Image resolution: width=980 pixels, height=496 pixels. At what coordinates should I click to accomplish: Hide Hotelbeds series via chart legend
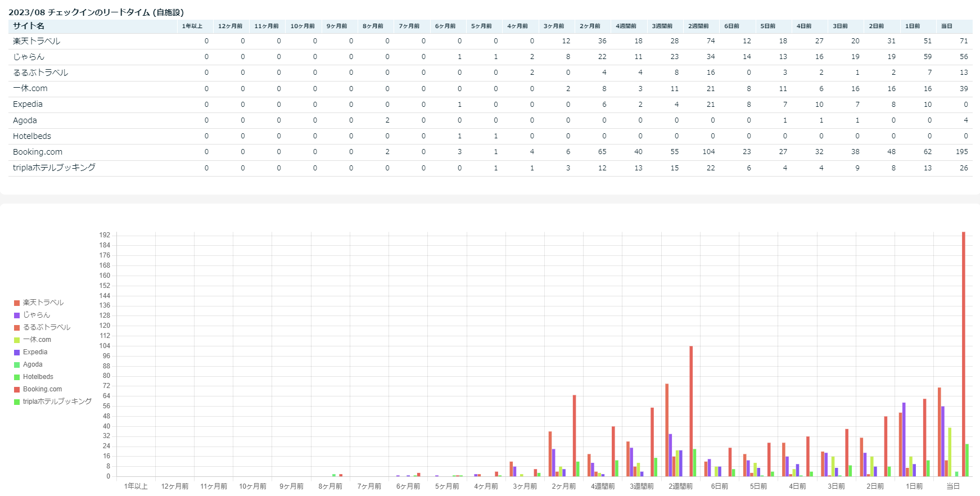tap(38, 377)
